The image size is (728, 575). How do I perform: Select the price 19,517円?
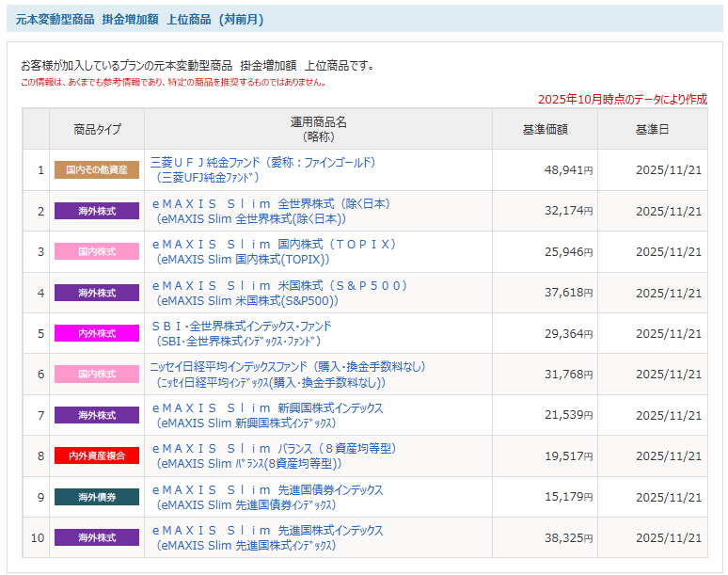[568, 456]
